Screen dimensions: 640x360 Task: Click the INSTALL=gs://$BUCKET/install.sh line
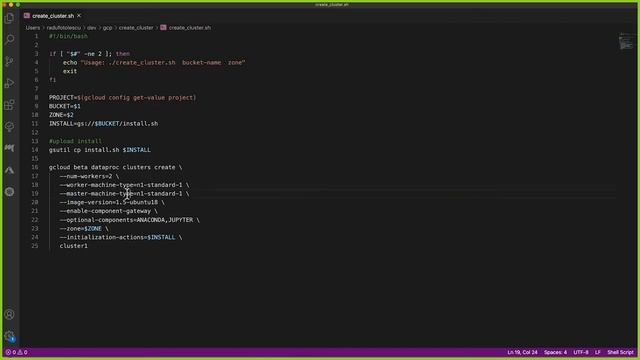tap(103, 124)
